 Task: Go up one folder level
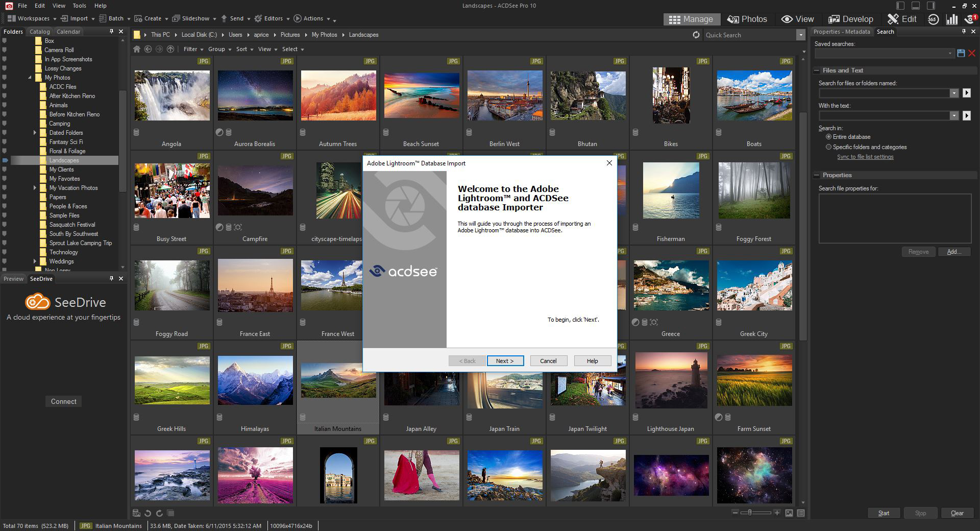click(170, 49)
